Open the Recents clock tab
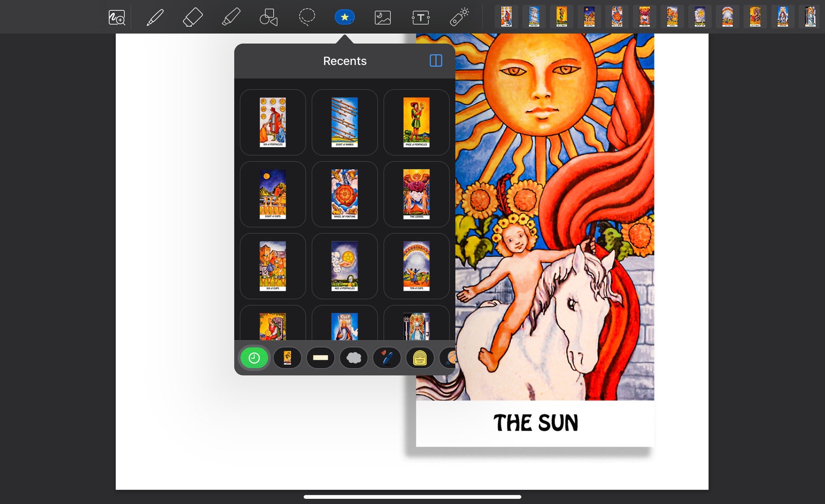 click(x=254, y=358)
